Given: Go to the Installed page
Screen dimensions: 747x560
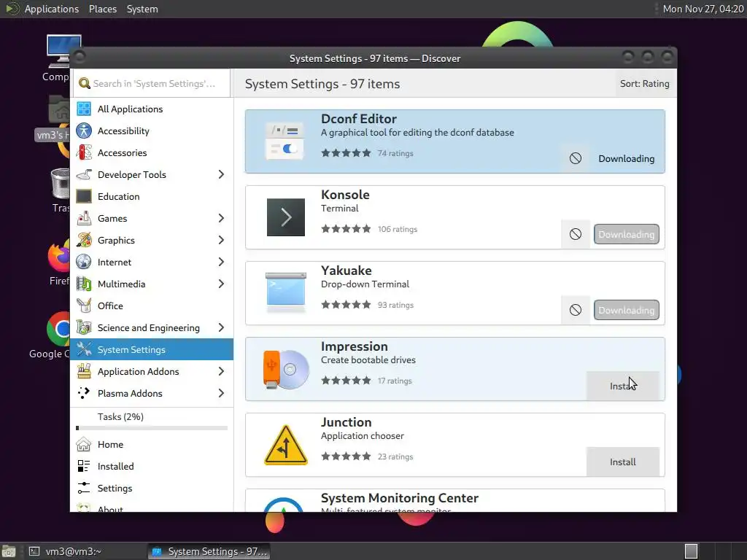Looking at the screenshot, I should (x=152, y=466).
